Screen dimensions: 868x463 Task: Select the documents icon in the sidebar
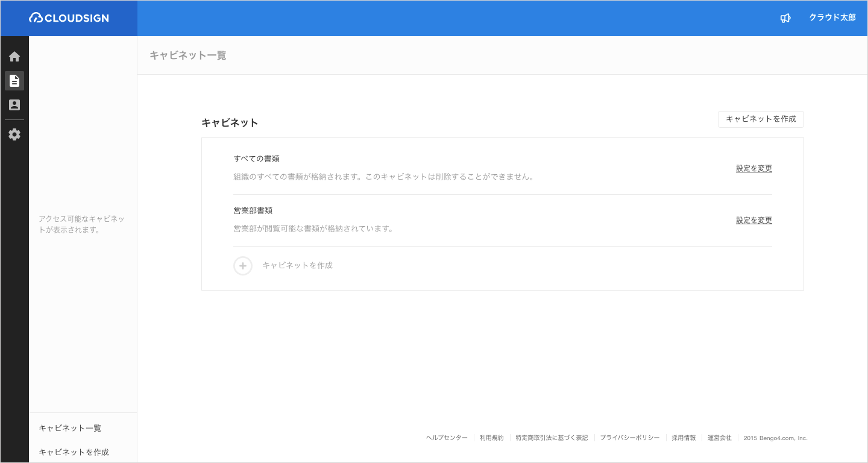tap(14, 81)
